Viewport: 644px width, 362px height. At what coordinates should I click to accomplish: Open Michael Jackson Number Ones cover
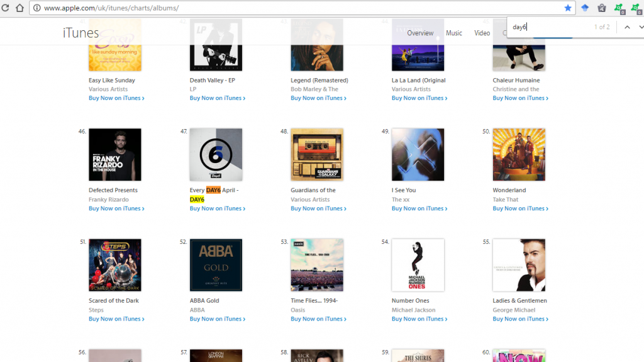pyautogui.click(x=418, y=265)
